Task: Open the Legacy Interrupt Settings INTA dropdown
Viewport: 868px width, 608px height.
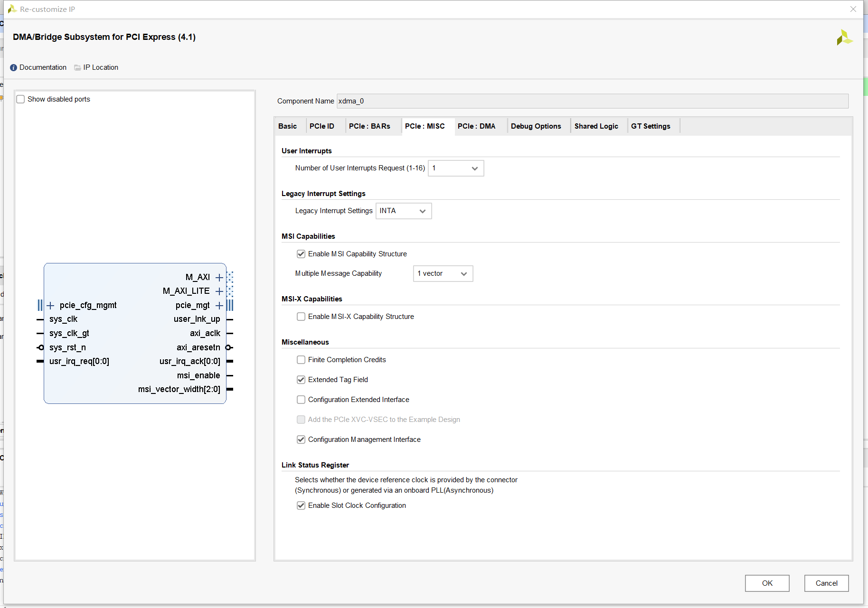Action: coord(404,211)
